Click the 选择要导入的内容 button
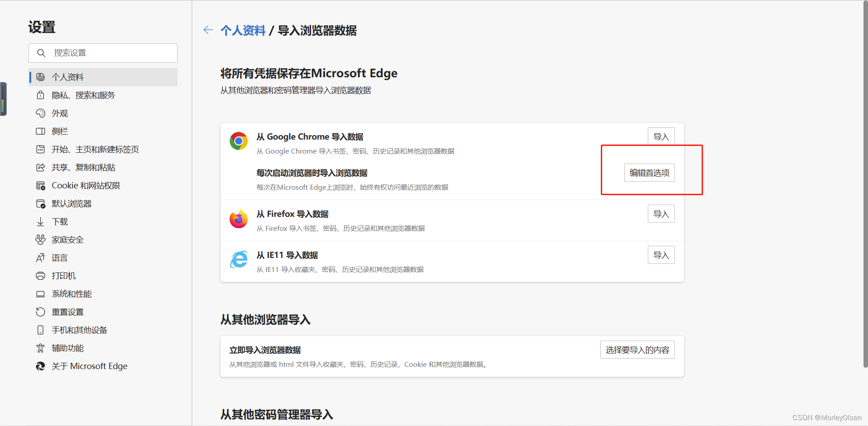This screenshot has height=426, width=868. click(637, 350)
